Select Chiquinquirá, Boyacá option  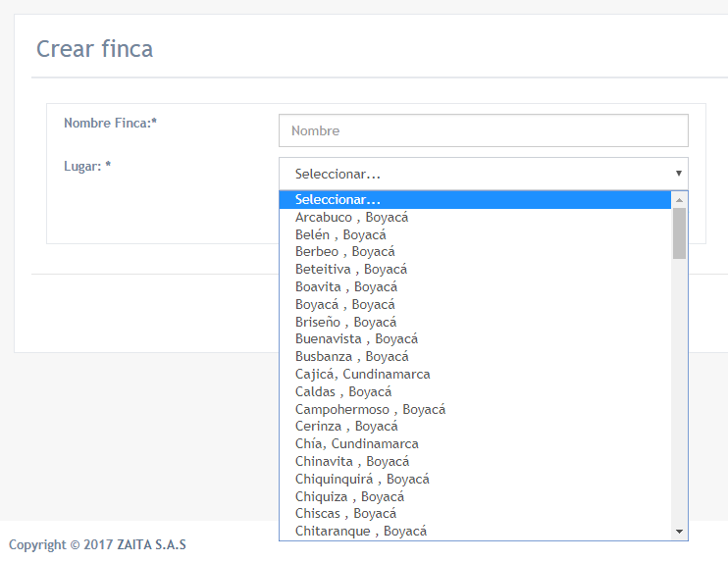475,479
